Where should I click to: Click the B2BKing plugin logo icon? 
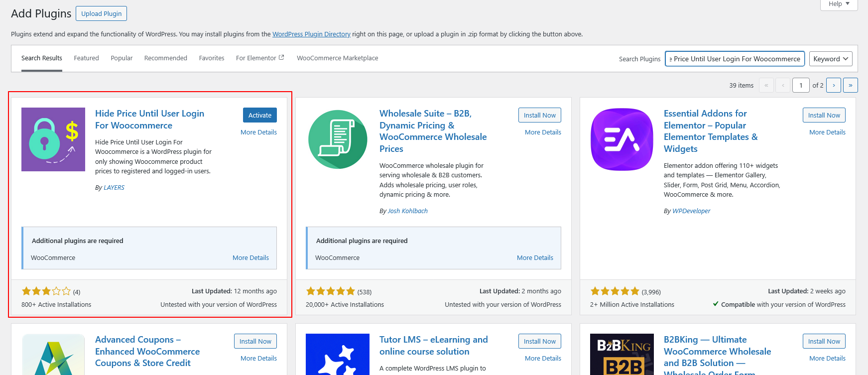pyautogui.click(x=621, y=355)
